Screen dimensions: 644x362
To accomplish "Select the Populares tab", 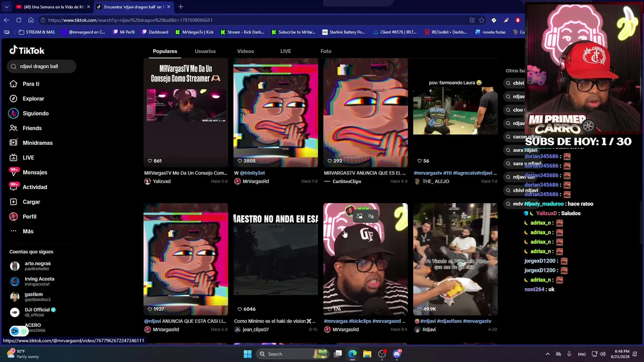I will coord(165,51).
